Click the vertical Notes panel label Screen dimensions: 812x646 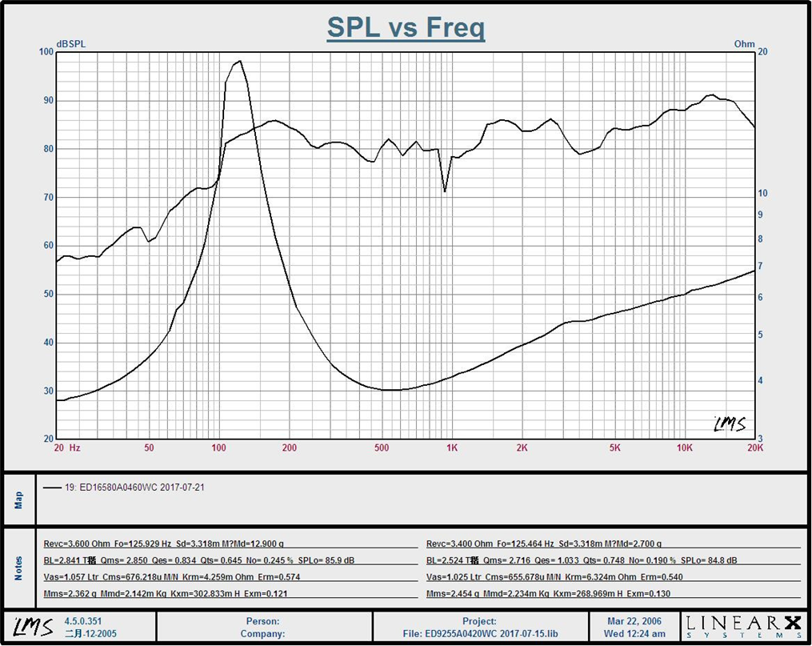tap(19, 568)
